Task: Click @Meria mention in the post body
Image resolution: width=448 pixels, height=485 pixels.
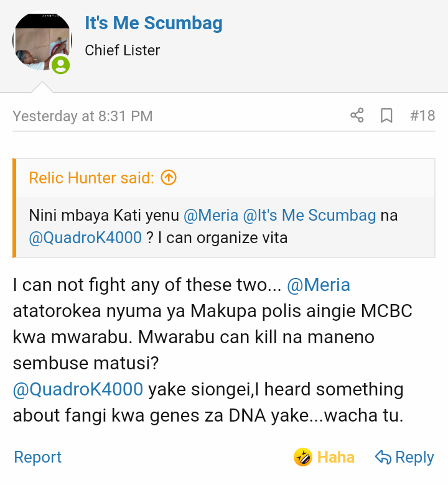Action: point(319,285)
